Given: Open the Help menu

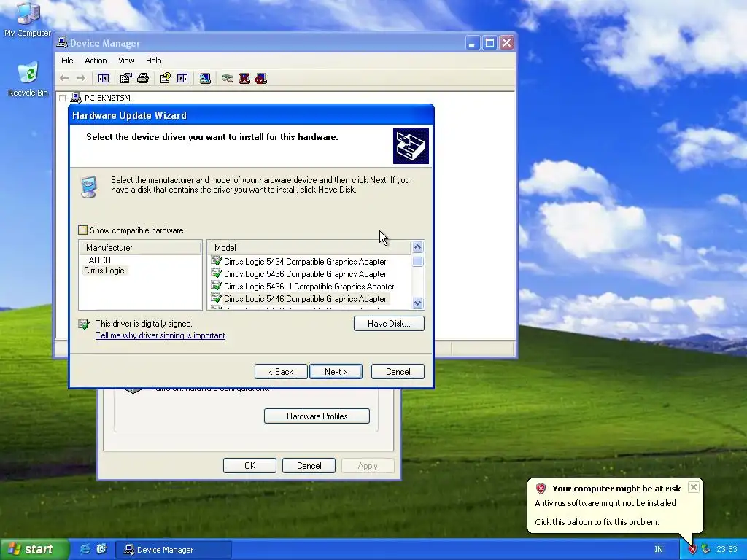Looking at the screenshot, I should coord(153,61).
